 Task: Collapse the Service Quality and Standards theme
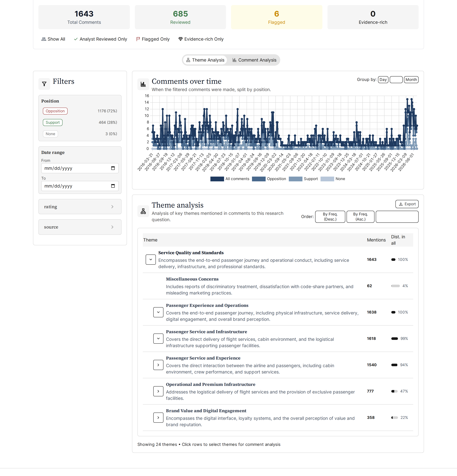pyautogui.click(x=151, y=260)
